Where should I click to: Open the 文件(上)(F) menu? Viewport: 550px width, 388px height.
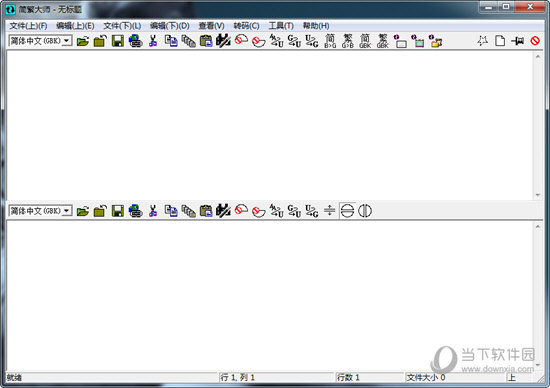pos(28,26)
